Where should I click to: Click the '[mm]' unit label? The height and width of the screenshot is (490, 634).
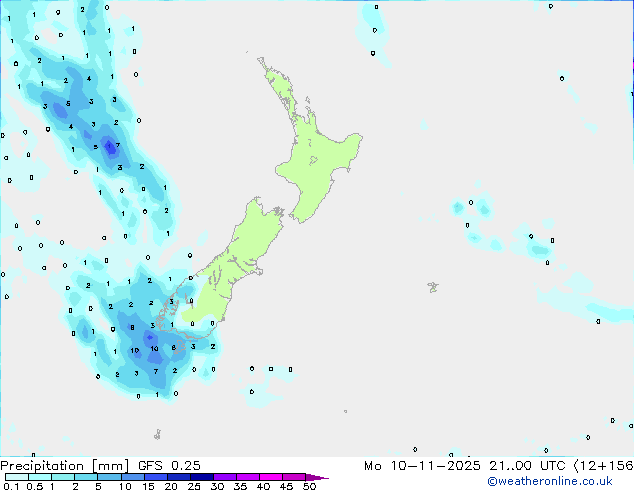tap(111, 466)
